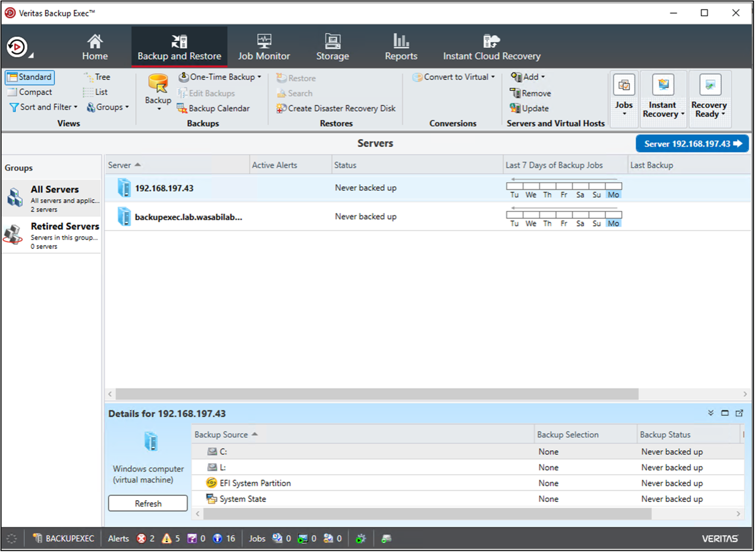Click the Restore command
756x552 pixels.
tap(296, 78)
